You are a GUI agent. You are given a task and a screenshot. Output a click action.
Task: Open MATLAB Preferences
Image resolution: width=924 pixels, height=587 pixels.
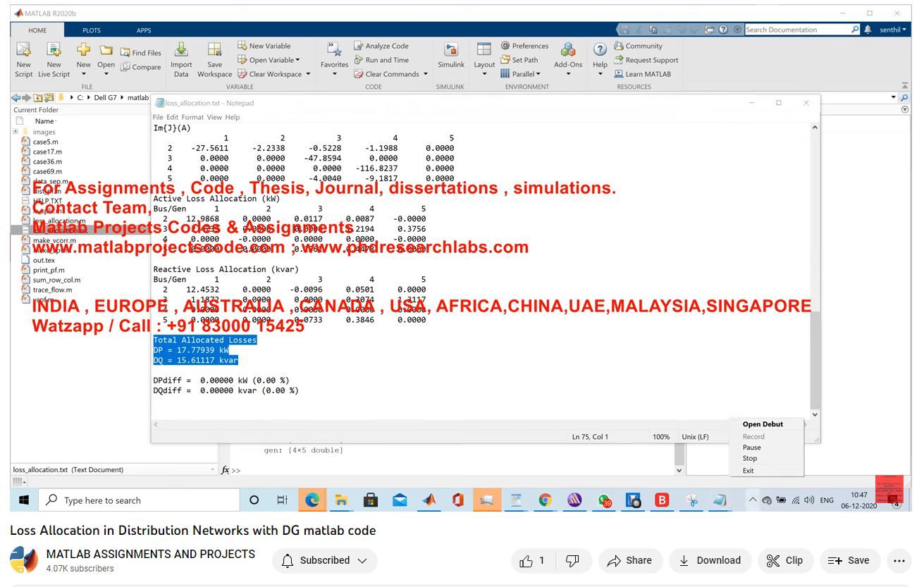[524, 46]
